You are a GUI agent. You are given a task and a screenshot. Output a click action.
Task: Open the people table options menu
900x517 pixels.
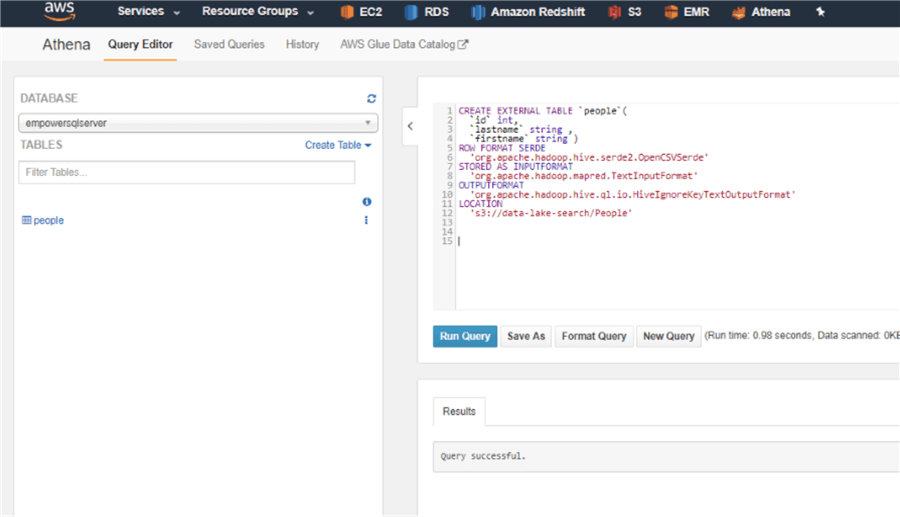pos(366,220)
